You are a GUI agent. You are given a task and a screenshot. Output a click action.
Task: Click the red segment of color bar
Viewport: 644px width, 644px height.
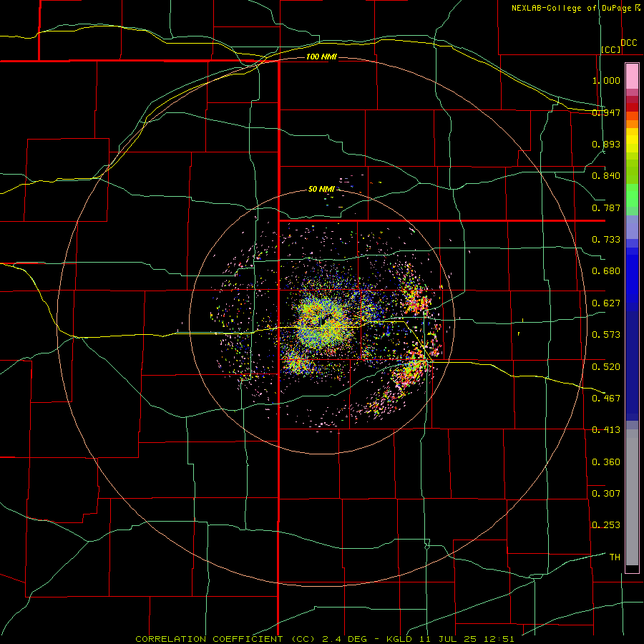point(632,107)
